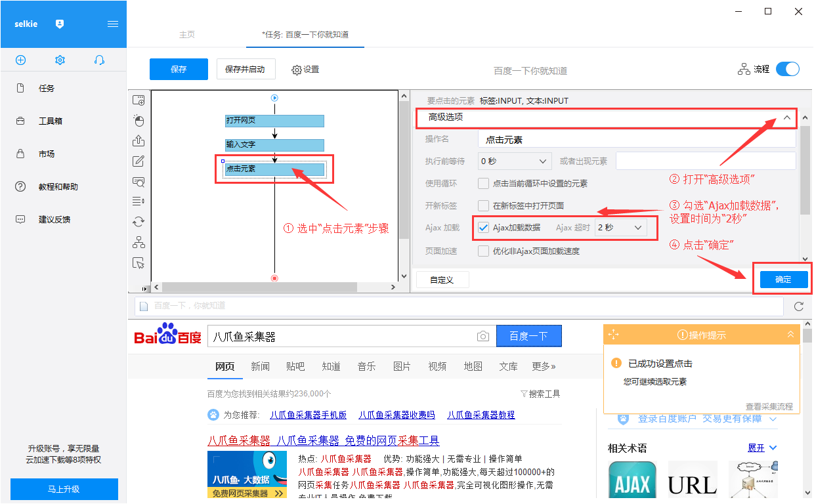The height and width of the screenshot is (504, 814).
Task: Switch to the 主页 tab
Action: pos(187,34)
